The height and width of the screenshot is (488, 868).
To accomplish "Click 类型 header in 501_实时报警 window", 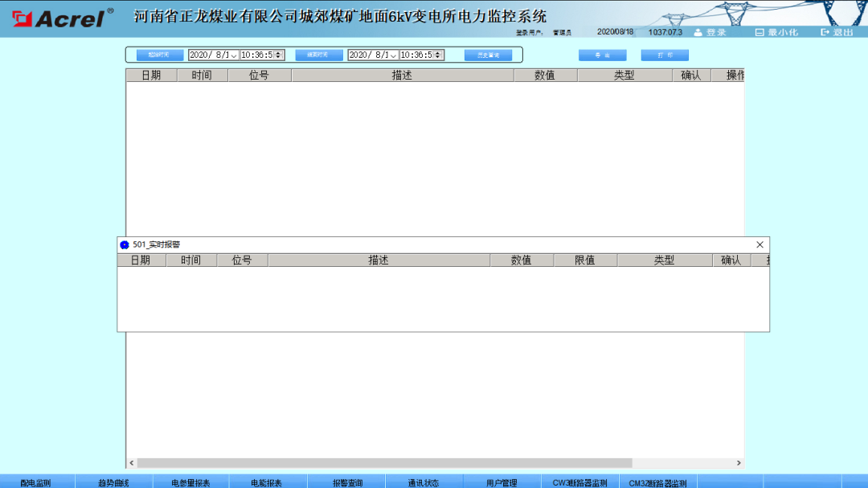I will pos(665,260).
